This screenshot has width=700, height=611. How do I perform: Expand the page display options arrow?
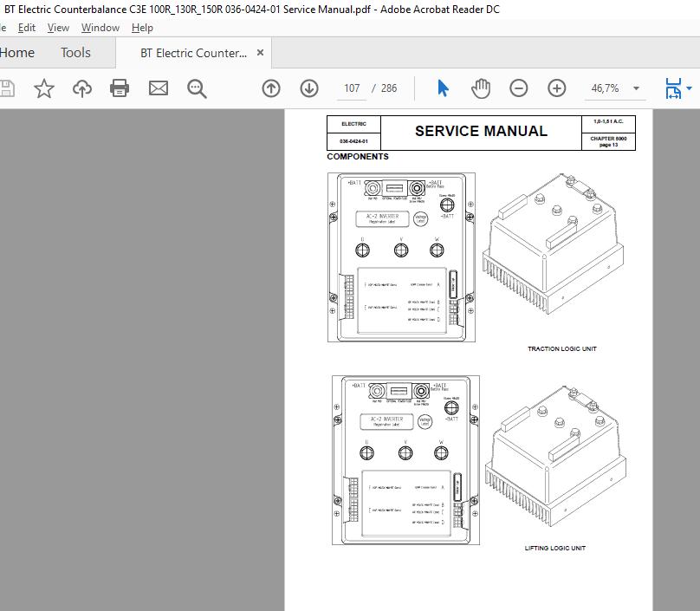pyautogui.click(x=690, y=88)
